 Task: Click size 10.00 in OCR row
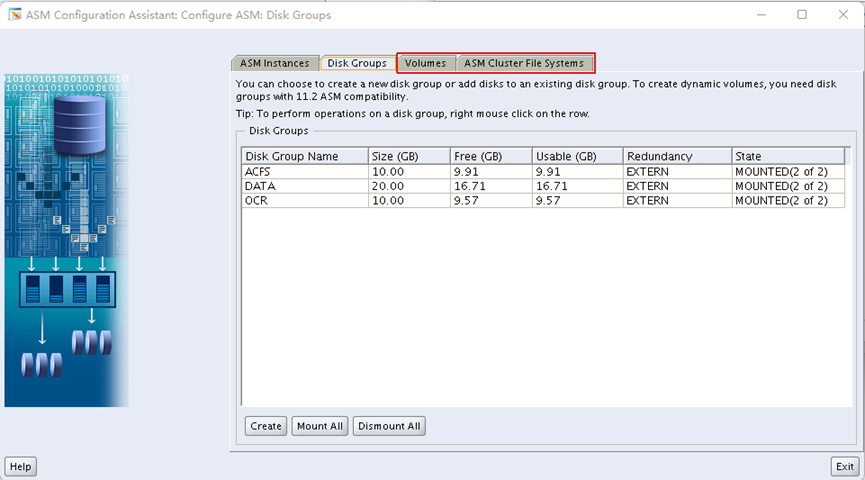coord(388,200)
